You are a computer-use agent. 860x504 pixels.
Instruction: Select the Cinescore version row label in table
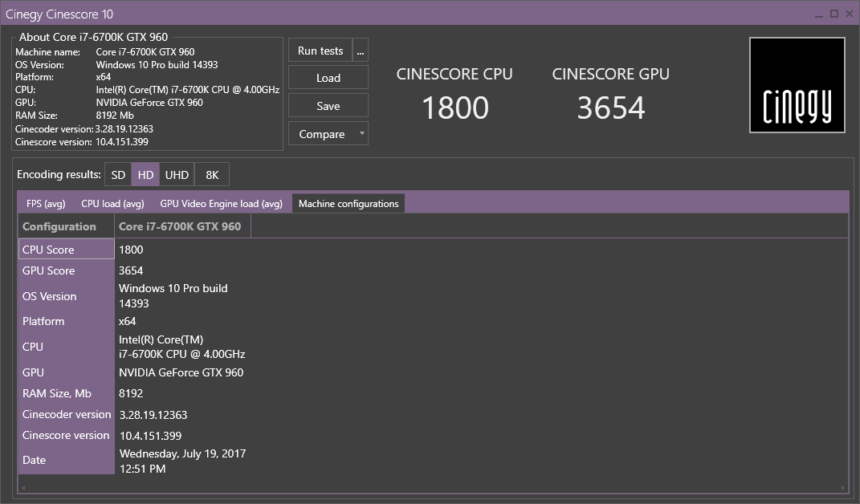(x=66, y=436)
